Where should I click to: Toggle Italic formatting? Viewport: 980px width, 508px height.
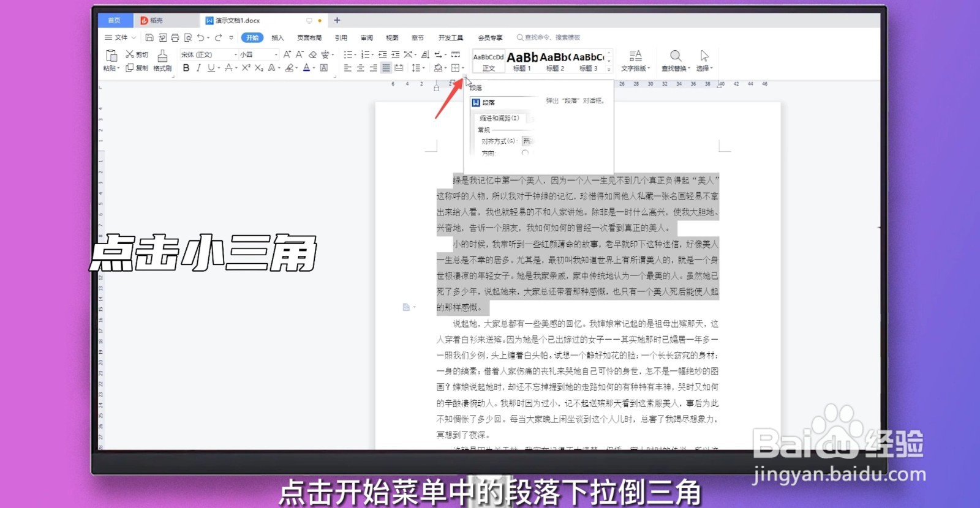198,68
